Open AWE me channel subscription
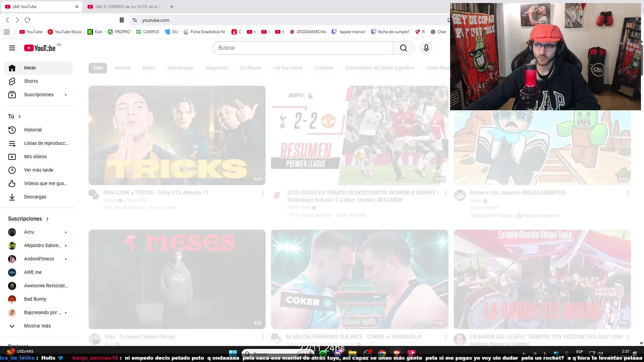The image size is (644, 362). pos(38,272)
